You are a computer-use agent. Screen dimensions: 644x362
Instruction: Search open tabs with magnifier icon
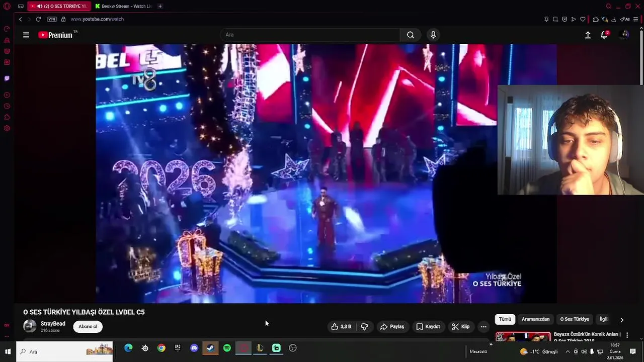[608, 6]
